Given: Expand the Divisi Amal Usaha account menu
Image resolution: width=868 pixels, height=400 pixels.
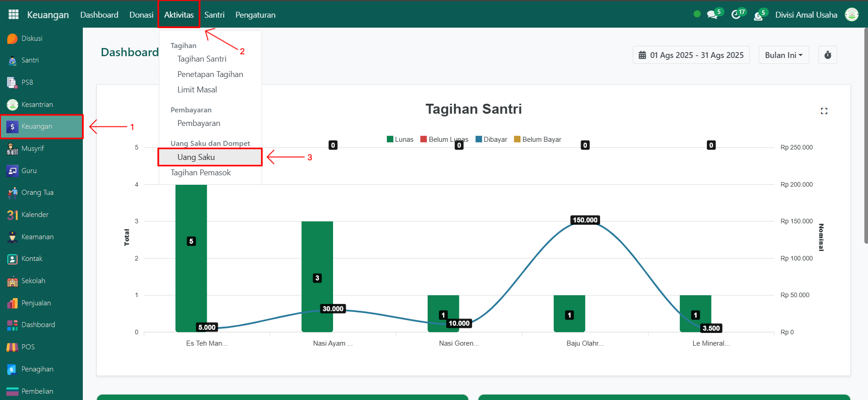Looking at the screenshot, I should [806, 14].
